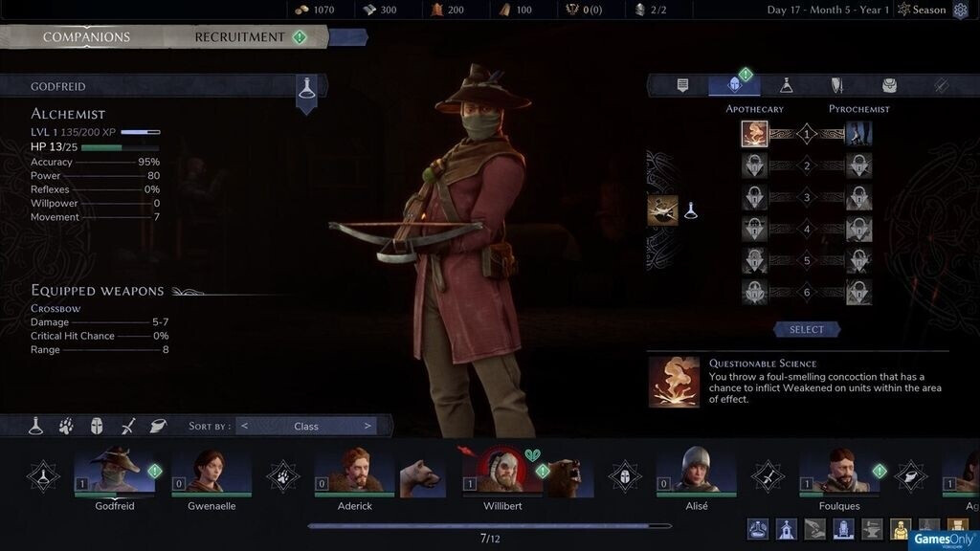Toggle the alchemist flask class filter
Screen dimensions: 980x551
[x=35, y=426]
